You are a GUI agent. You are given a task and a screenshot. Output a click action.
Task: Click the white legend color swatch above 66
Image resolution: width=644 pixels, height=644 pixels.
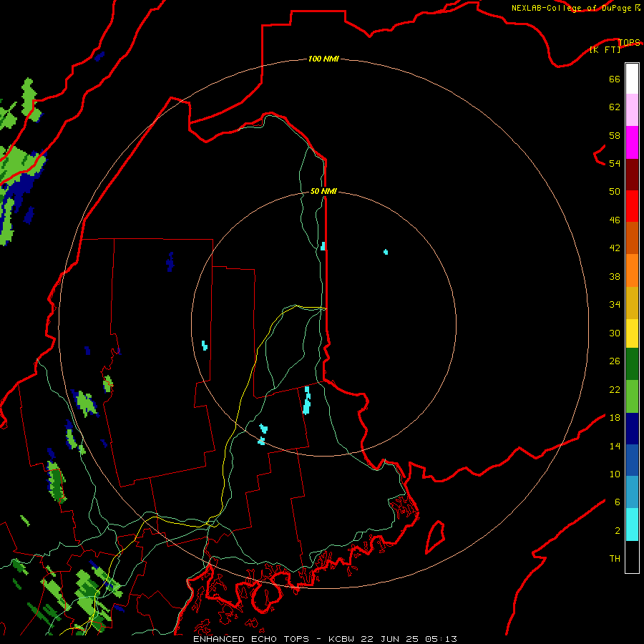(632, 79)
